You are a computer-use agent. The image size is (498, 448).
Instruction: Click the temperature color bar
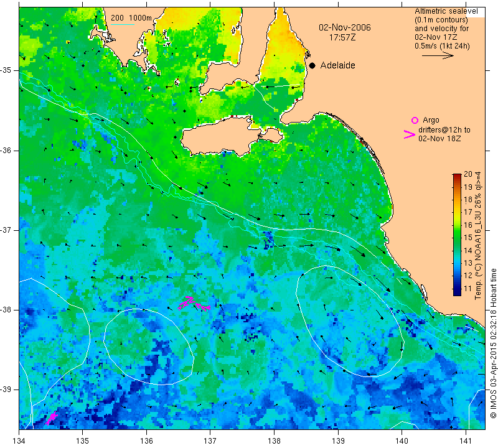(x=457, y=235)
